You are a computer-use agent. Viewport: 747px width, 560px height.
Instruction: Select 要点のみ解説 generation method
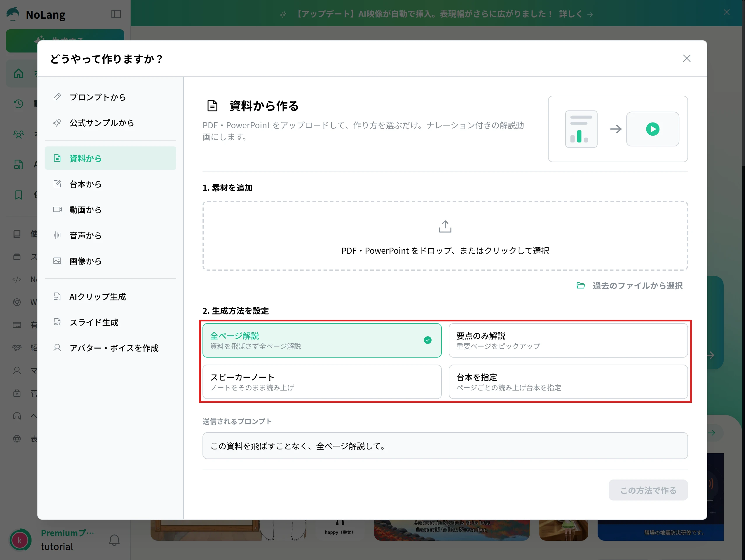pyautogui.click(x=568, y=340)
